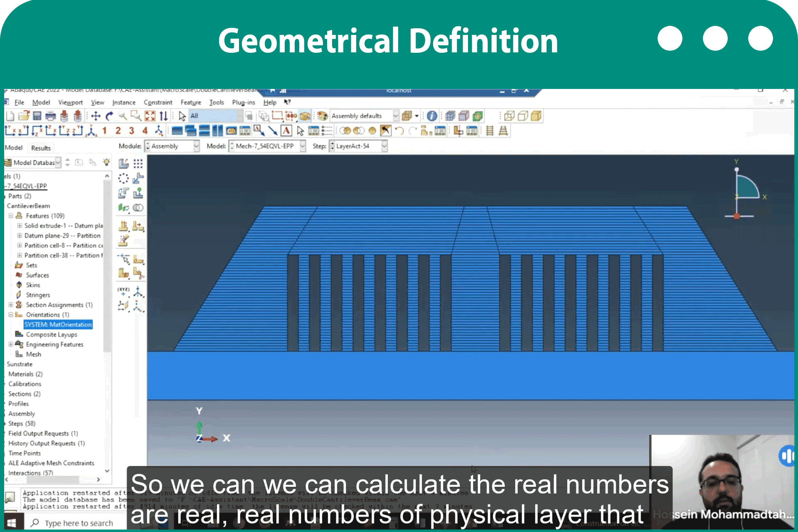Screen dimensions: 798x532
Task: Toggle the mesh visibility cube icon
Action: click(x=450, y=116)
